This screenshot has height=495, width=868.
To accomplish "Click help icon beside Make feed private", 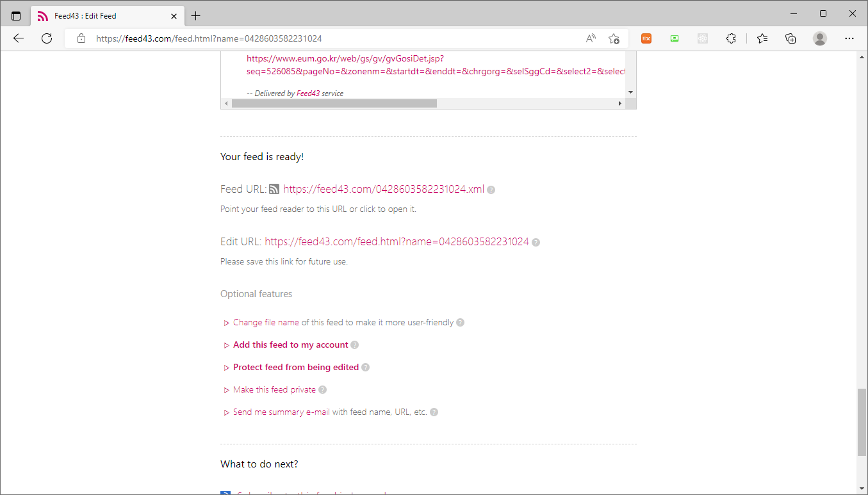I will pos(322,390).
